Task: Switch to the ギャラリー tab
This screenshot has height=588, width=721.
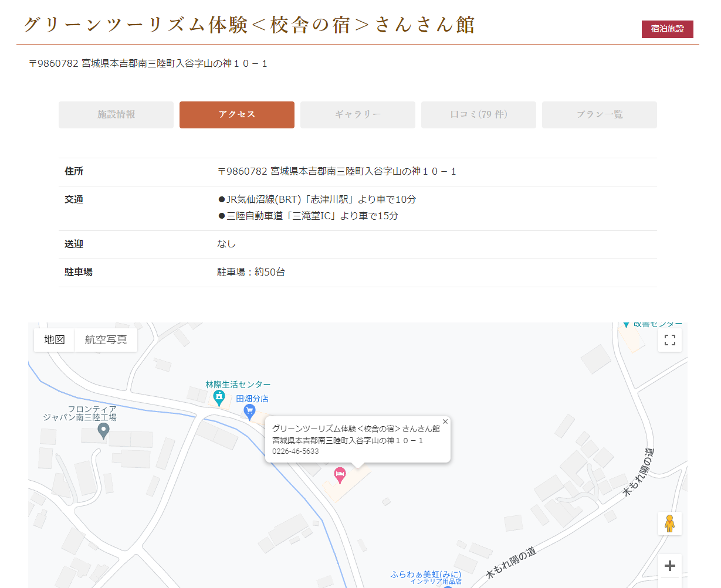Action: pyautogui.click(x=358, y=115)
